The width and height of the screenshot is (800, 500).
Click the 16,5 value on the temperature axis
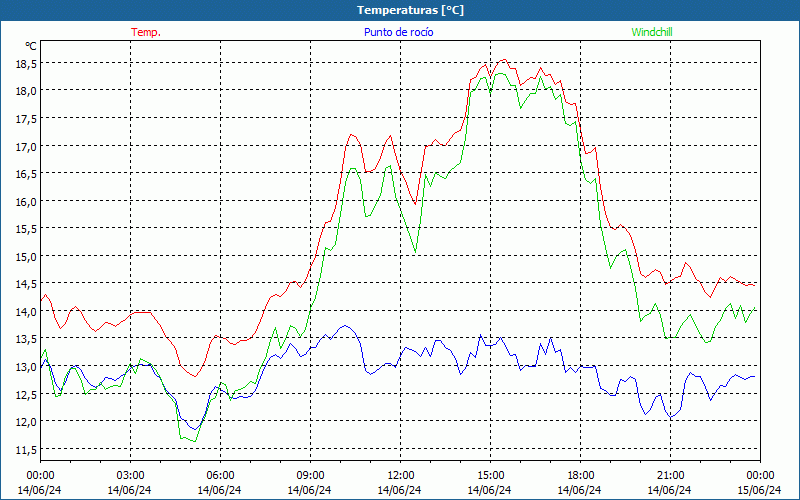(x=27, y=173)
